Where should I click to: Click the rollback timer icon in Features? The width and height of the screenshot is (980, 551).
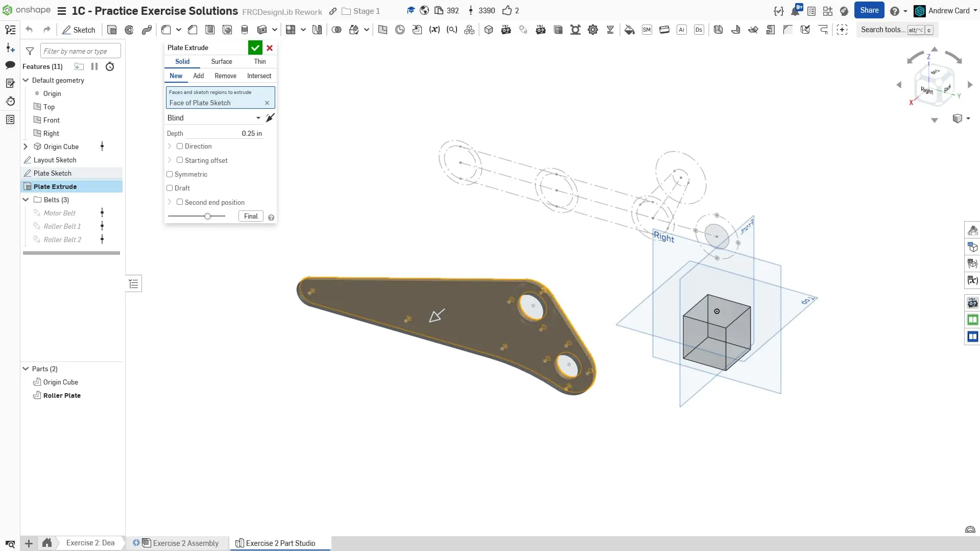(x=110, y=66)
